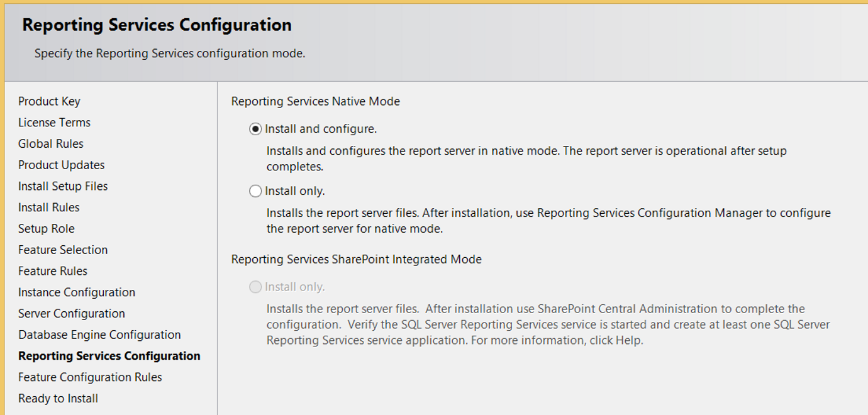
Task: Select Global Rules in the sidebar
Action: (x=51, y=143)
